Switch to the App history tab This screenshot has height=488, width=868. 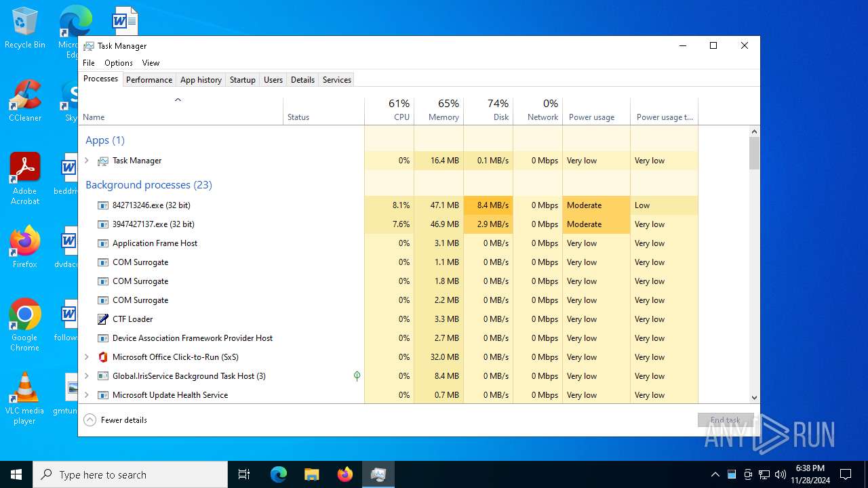coord(201,80)
